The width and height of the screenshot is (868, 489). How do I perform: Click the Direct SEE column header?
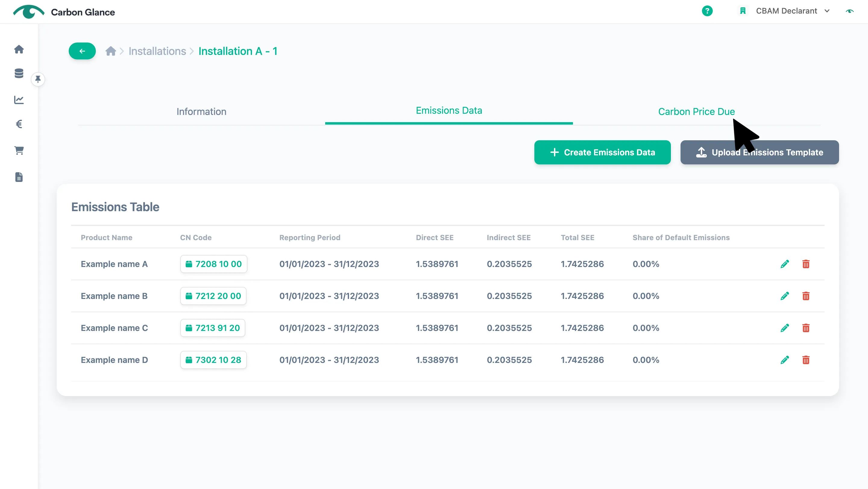pos(434,237)
